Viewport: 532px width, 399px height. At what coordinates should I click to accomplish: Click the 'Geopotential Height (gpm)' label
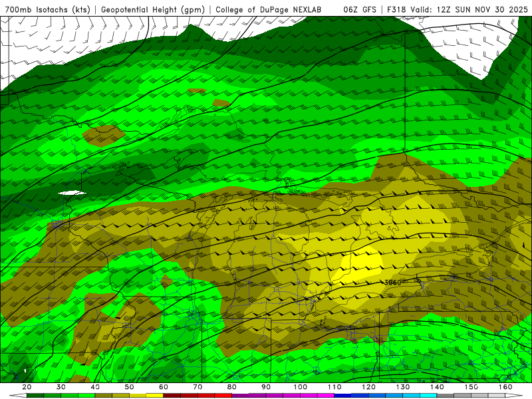[153, 9]
